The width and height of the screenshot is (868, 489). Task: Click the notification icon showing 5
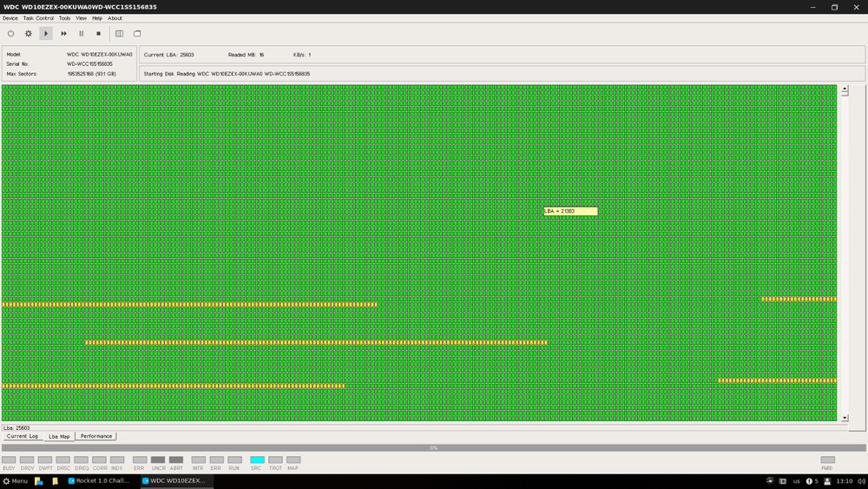[812, 481]
